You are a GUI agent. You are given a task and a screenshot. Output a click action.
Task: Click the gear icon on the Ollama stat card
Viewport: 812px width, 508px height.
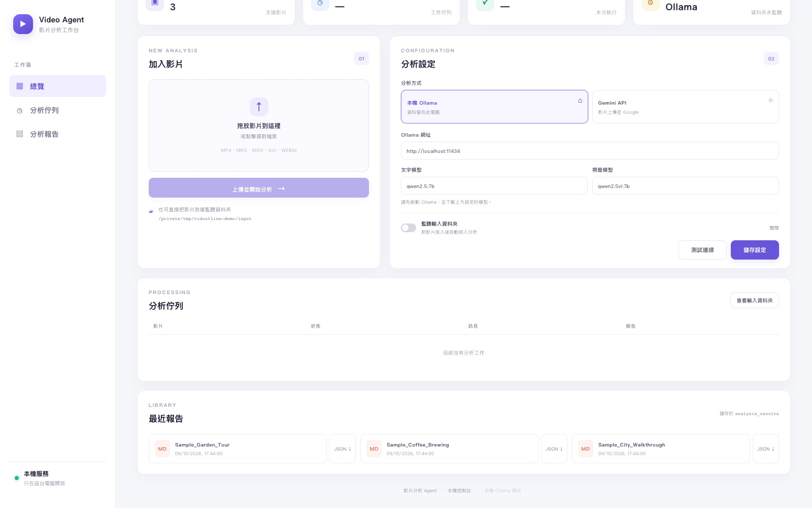coord(651,3)
